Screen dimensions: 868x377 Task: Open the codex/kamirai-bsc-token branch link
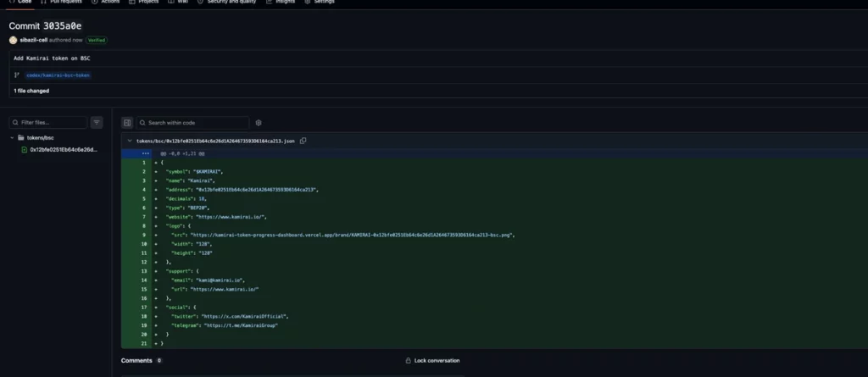pos(58,75)
